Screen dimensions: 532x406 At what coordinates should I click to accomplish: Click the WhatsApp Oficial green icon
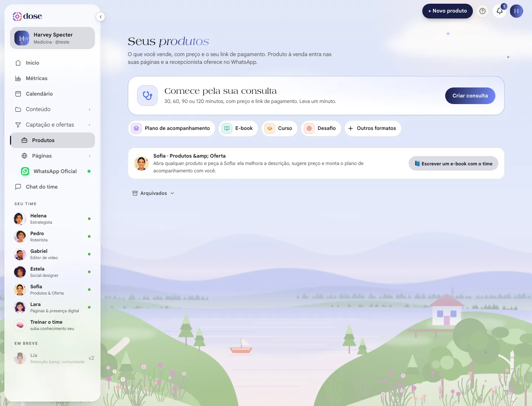25,171
